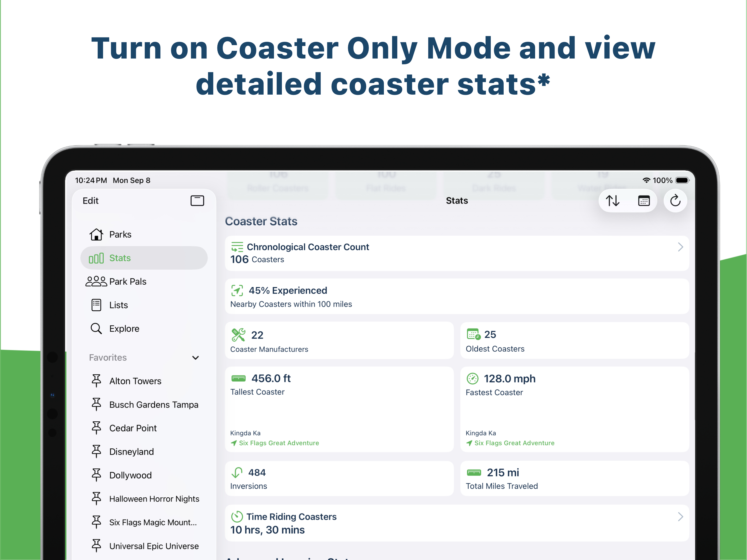
Task: Click the wrench and screwdriver manufacturers icon
Action: coord(238,335)
